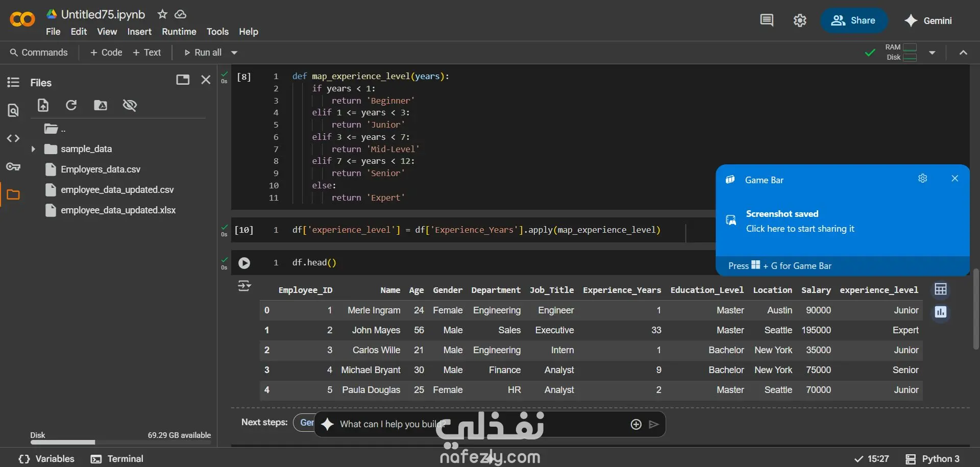This screenshot has height=467, width=980.
Task: Open Game Bar notification settings gear
Action: 923,178
